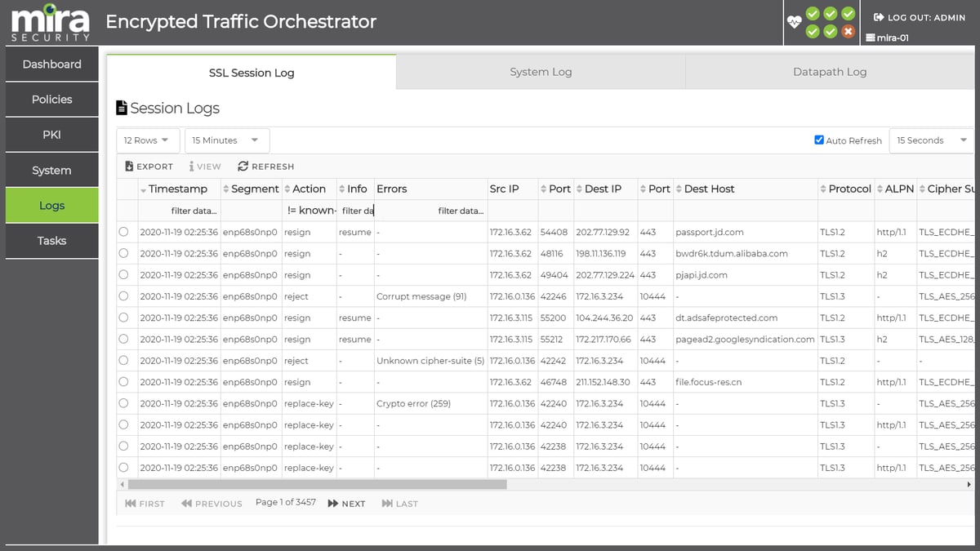The width and height of the screenshot is (980, 551).
Task: Click the Refresh arrows icon
Action: click(243, 166)
